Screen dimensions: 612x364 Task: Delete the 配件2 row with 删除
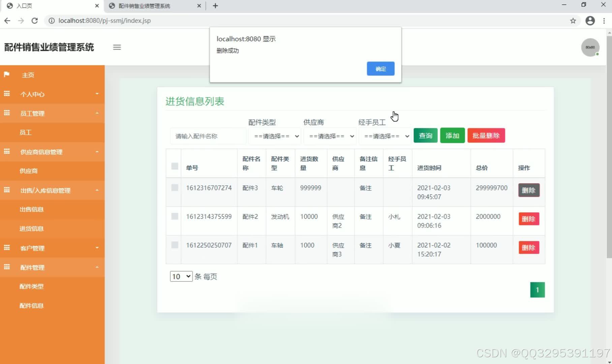click(528, 219)
